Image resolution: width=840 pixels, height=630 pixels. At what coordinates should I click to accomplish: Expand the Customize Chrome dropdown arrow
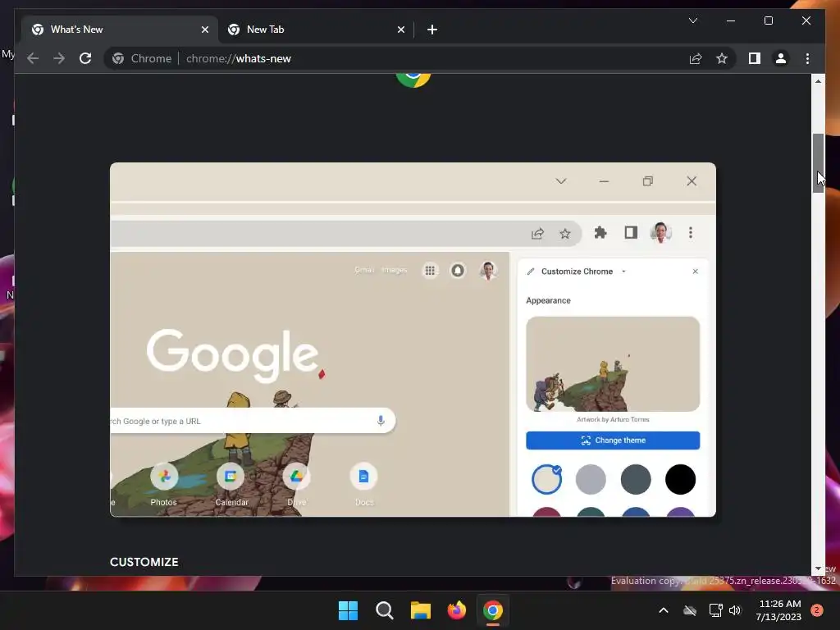(x=623, y=272)
